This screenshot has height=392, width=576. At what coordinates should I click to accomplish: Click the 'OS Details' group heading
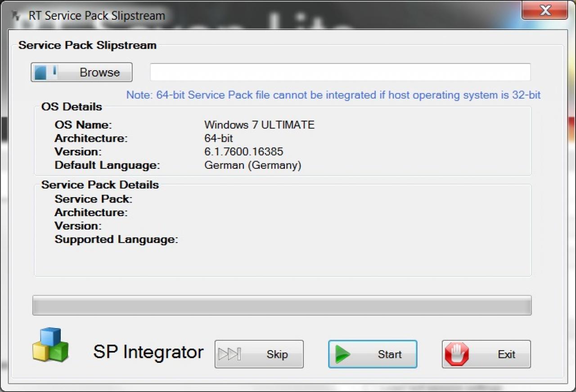coord(72,107)
